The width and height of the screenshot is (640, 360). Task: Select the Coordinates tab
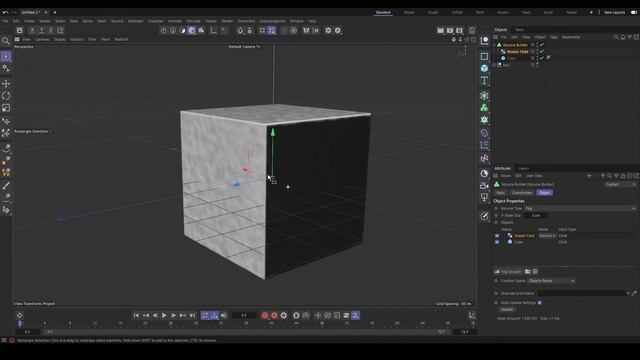[x=522, y=193]
